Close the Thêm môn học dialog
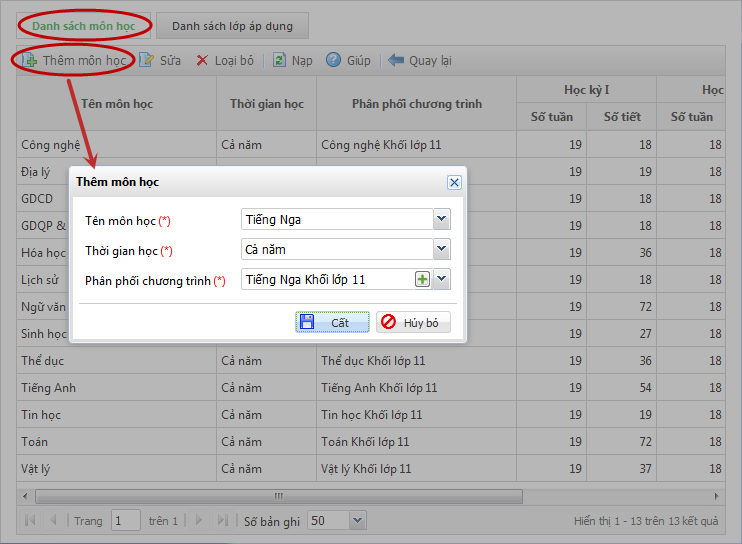Viewport: 742px width, 544px height. point(454,182)
